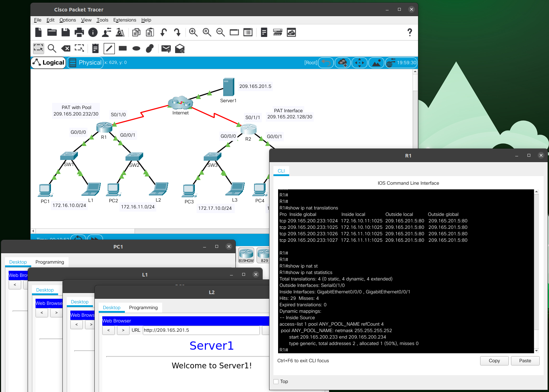The height and width of the screenshot is (392, 549).
Task: Click the workspace vertical scrollbar up arrow
Action: coord(415,72)
